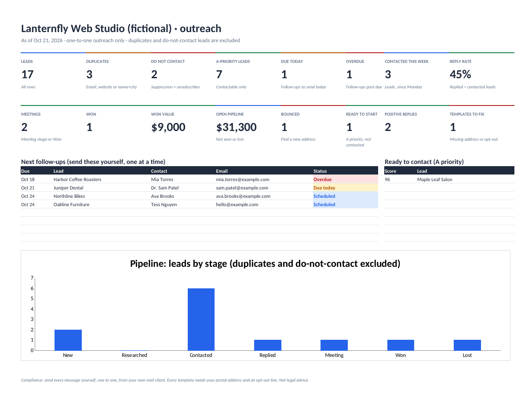Image resolution: width=532 pixels, height=411 pixels.
Task: Click the READY TO START label
Action: click(362, 114)
